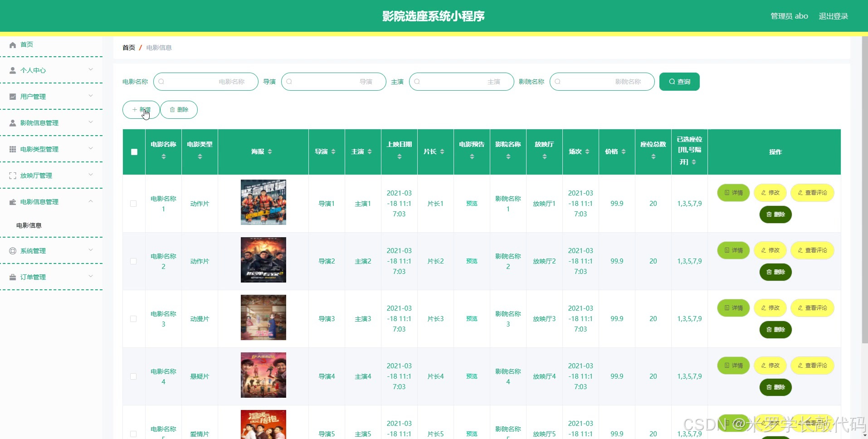
Task: Expand the 影院信息管理 menu chevron
Action: pos(91,122)
